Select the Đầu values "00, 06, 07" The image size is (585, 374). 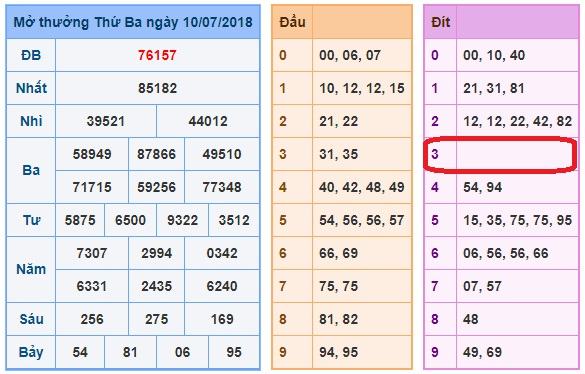pos(350,56)
